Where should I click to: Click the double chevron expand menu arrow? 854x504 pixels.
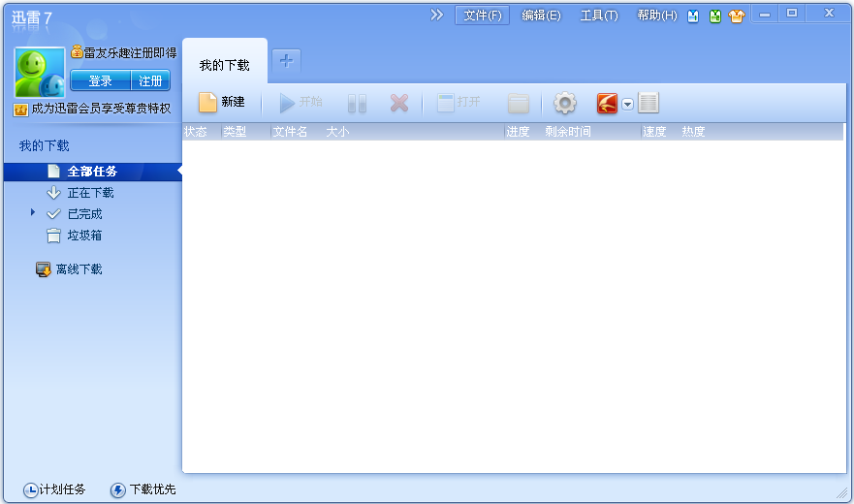tap(437, 15)
